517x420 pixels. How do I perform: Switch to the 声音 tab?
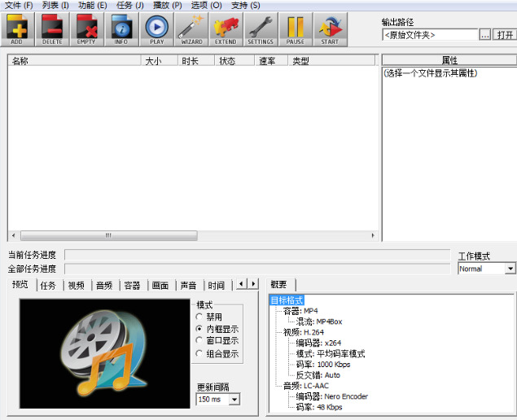(188, 286)
